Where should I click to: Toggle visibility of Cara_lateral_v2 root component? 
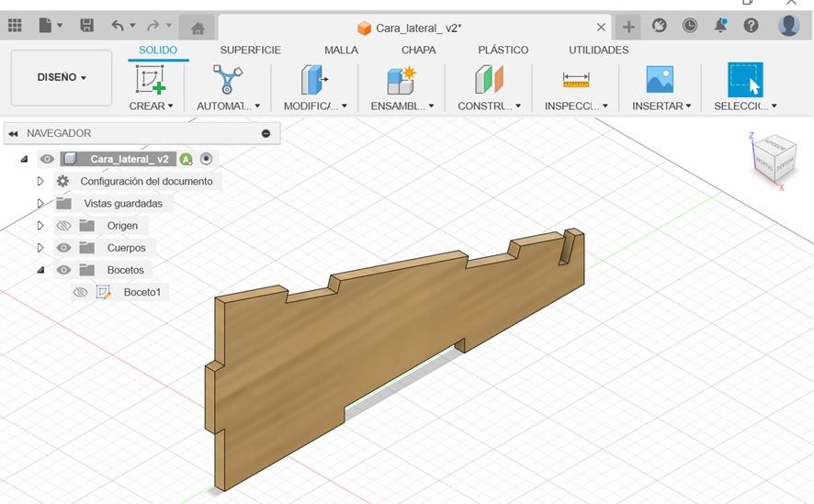47,159
